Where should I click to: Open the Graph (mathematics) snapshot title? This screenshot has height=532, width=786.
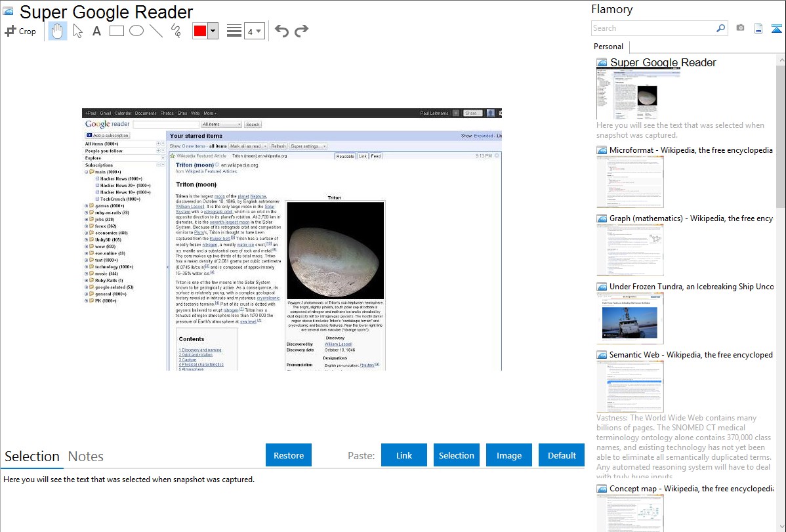[691, 218]
